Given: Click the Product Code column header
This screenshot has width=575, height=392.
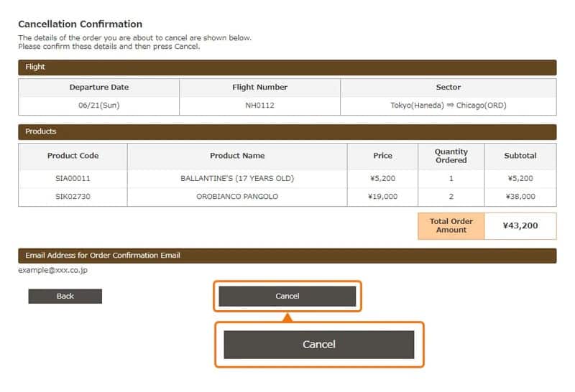Looking at the screenshot, I should tap(73, 156).
